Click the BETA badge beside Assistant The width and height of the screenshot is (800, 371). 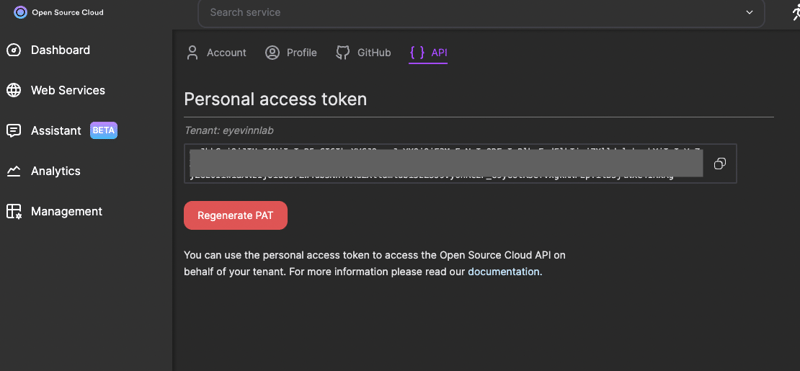(104, 130)
